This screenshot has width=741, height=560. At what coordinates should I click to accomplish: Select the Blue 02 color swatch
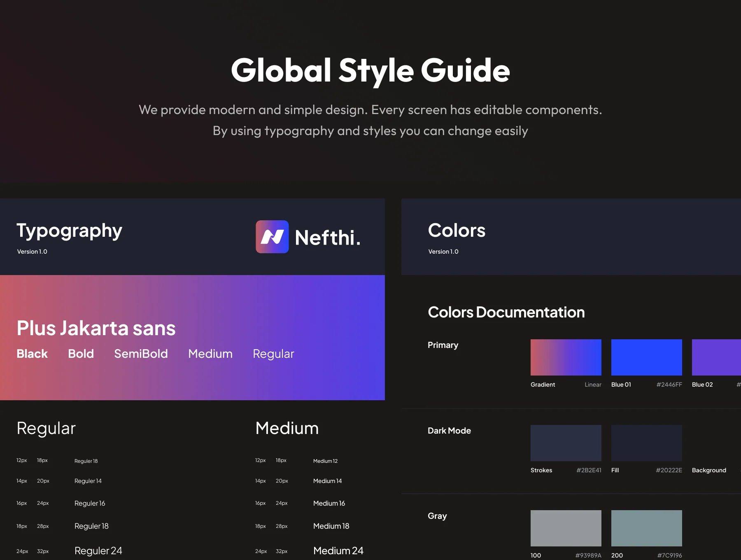click(x=716, y=357)
